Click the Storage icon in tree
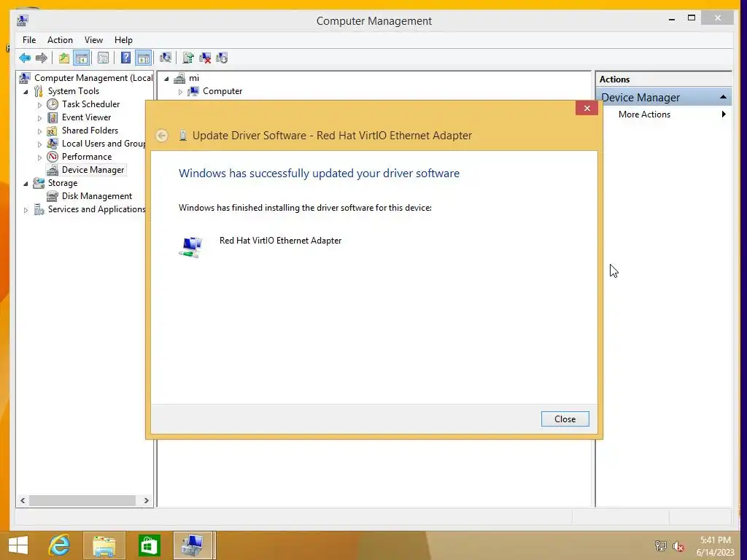747x560 pixels. [39, 183]
